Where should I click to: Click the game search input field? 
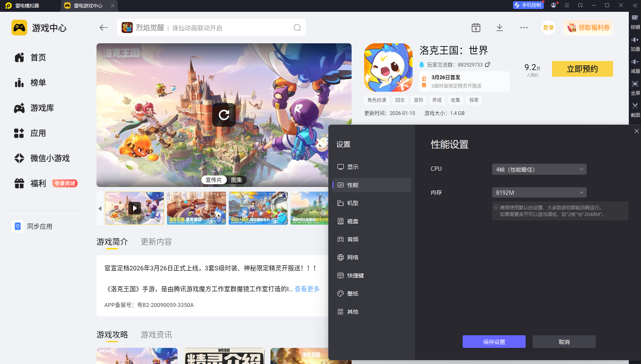(x=211, y=28)
